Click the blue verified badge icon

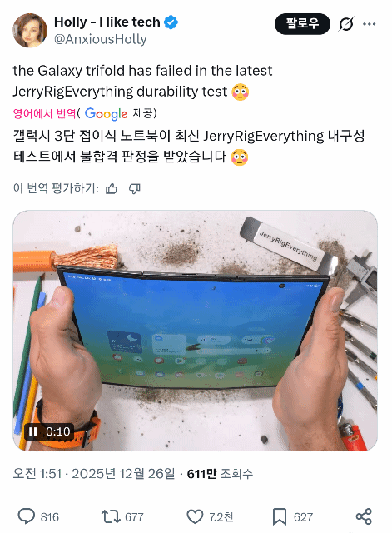pyautogui.click(x=171, y=22)
